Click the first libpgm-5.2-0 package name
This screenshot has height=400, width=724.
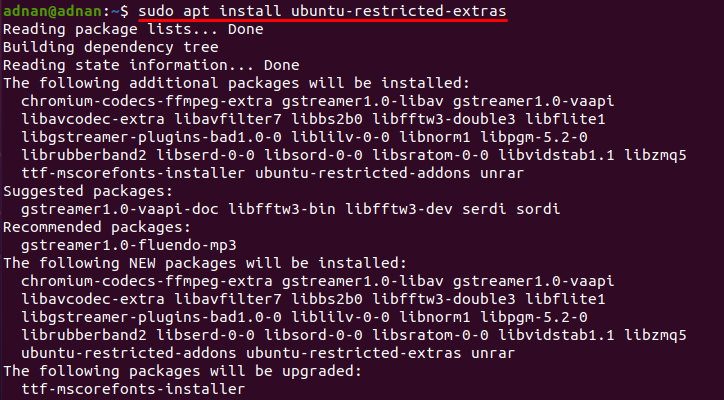click(x=534, y=137)
